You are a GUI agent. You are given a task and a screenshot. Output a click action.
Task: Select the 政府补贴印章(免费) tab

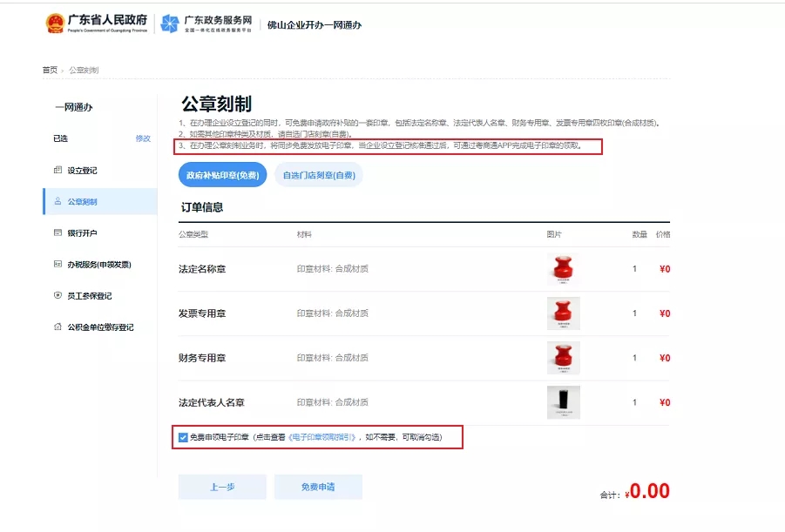point(222,175)
